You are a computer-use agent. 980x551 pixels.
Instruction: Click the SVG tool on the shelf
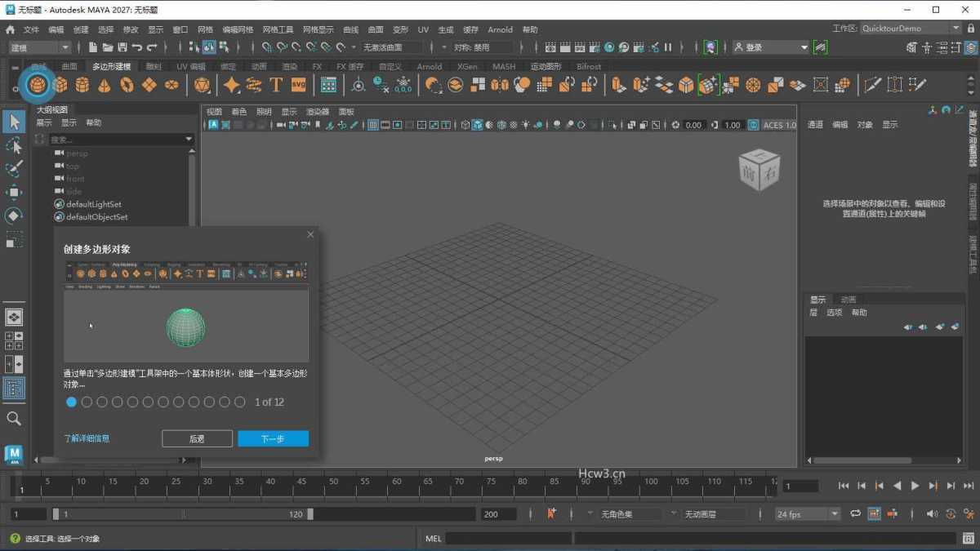[x=298, y=84]
